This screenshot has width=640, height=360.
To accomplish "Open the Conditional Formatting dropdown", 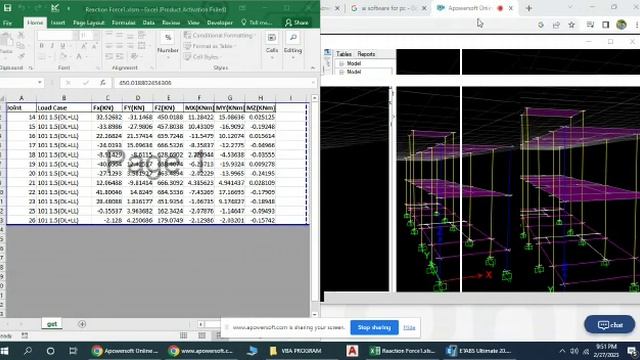I will click(x=219, y=36).
